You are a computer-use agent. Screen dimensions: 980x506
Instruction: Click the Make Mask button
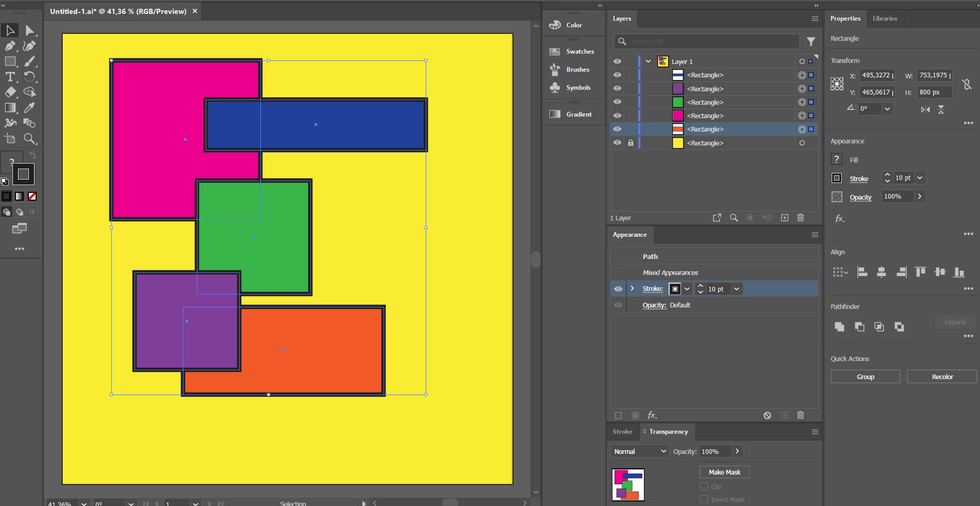coord(724,472)
